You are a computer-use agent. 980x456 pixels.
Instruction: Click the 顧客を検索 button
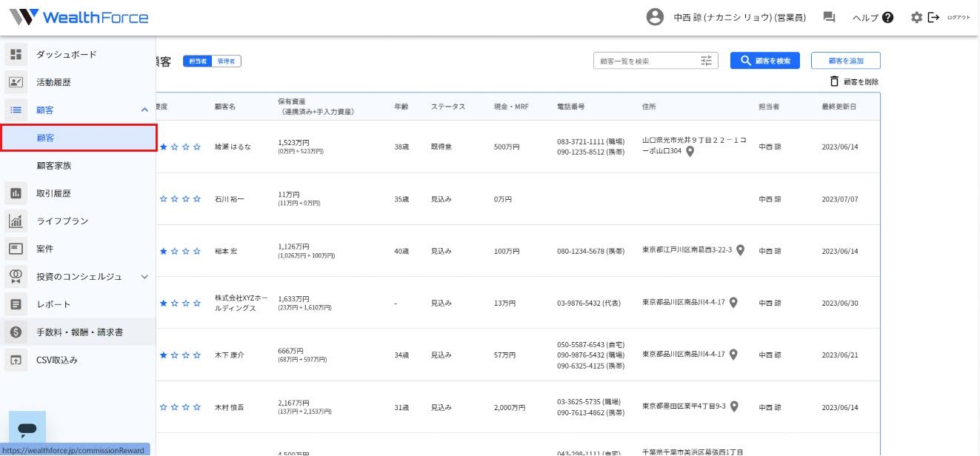click(x=765, y=61)
